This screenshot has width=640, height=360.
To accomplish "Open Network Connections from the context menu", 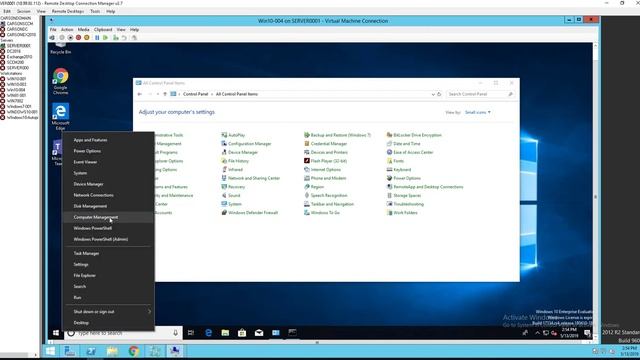I will pyautogui.click(x=108, y=195).
